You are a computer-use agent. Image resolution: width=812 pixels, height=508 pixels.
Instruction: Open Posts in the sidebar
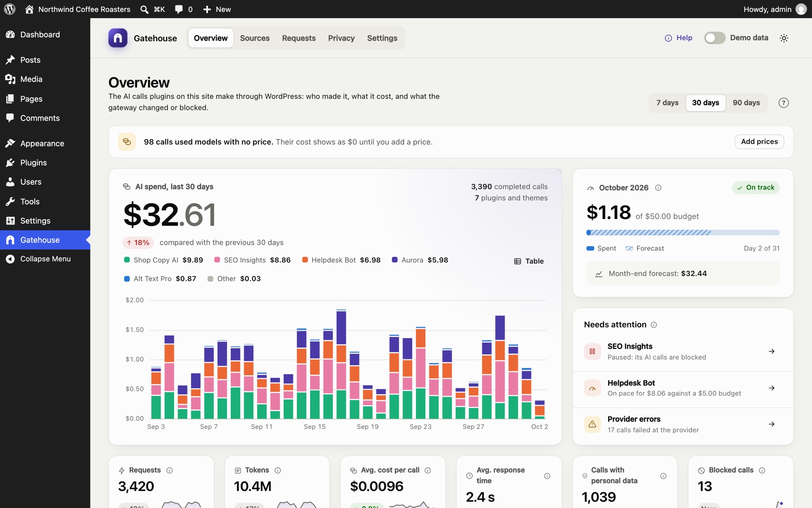(x=45, y=60)
